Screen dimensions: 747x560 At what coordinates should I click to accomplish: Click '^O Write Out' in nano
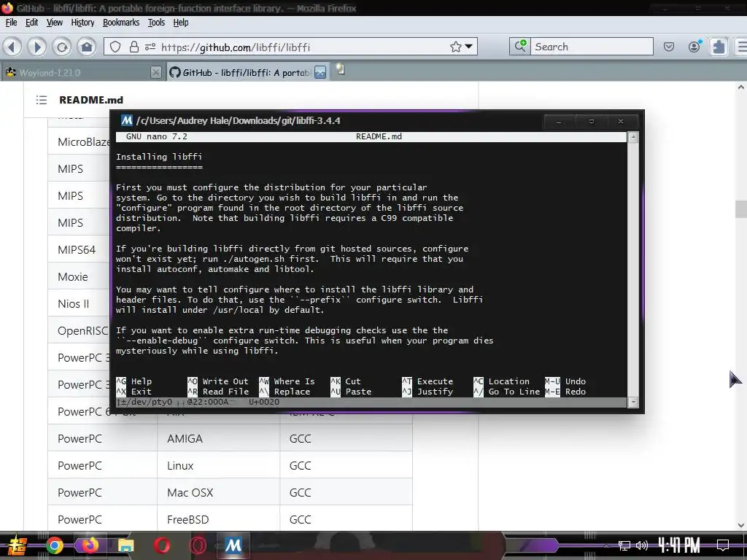point(218,381)
